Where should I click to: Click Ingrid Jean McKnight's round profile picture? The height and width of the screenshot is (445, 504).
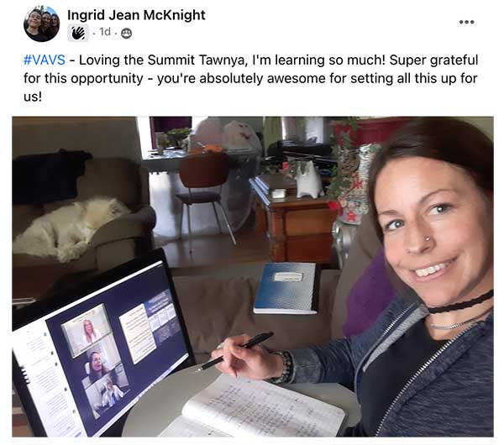pyautogui.click(x=41, y=24)
